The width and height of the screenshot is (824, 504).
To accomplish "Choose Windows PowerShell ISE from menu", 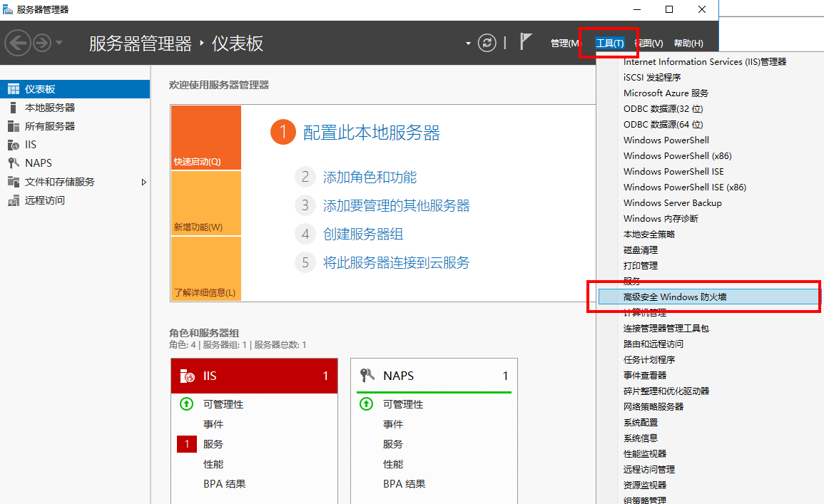I will (x=673, y=171).
